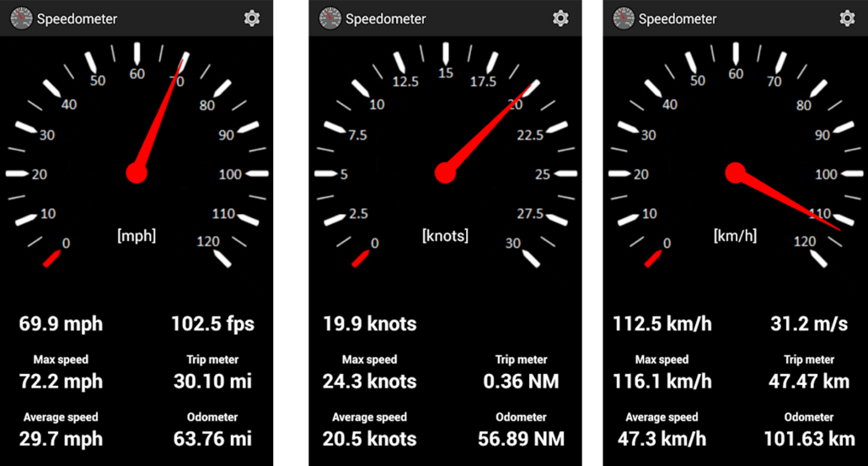Tap the Speedometer app icon in mph screen

point(21,19)
